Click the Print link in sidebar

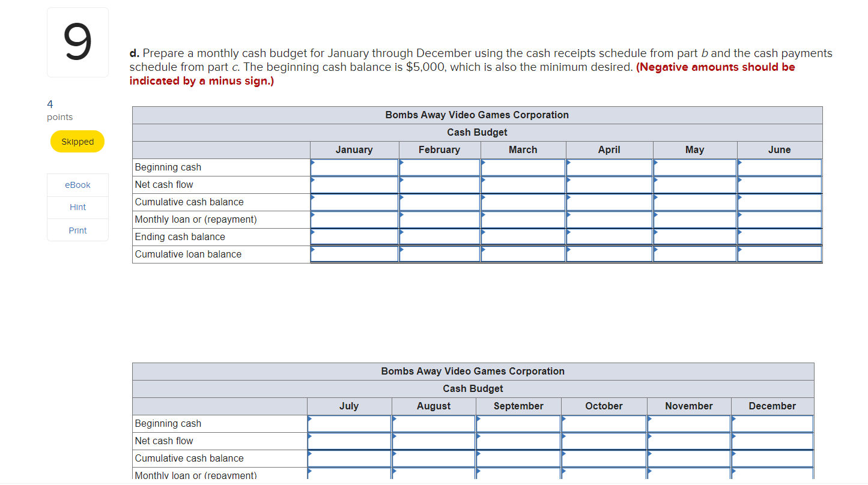[77, 230]
